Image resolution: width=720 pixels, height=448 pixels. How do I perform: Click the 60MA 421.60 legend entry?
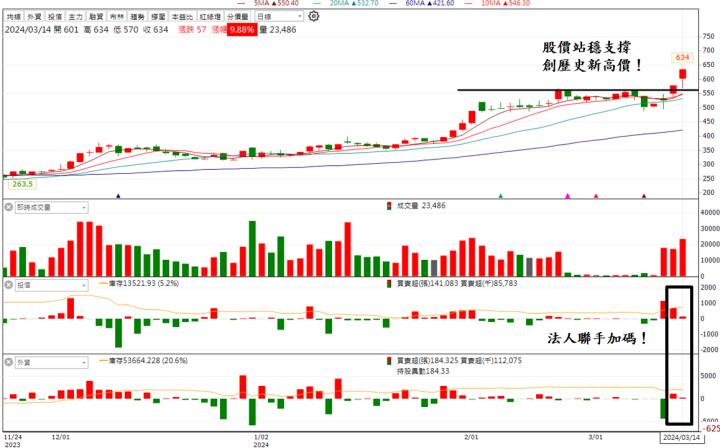click(x=422, y=3)
